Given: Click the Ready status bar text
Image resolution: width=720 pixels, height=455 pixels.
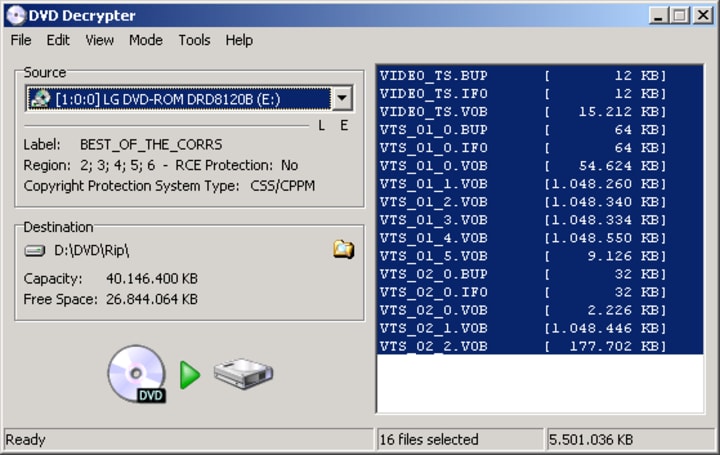Looking at the screenshot, I should (25, 440).
